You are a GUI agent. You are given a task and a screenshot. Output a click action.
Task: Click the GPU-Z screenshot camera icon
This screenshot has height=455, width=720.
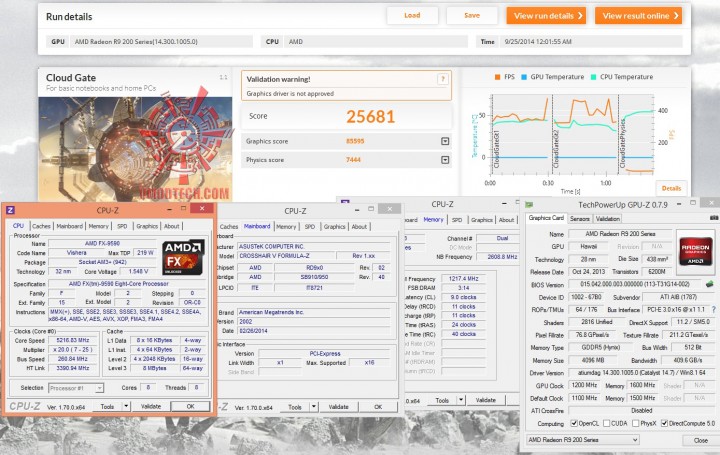pos(714,218)
